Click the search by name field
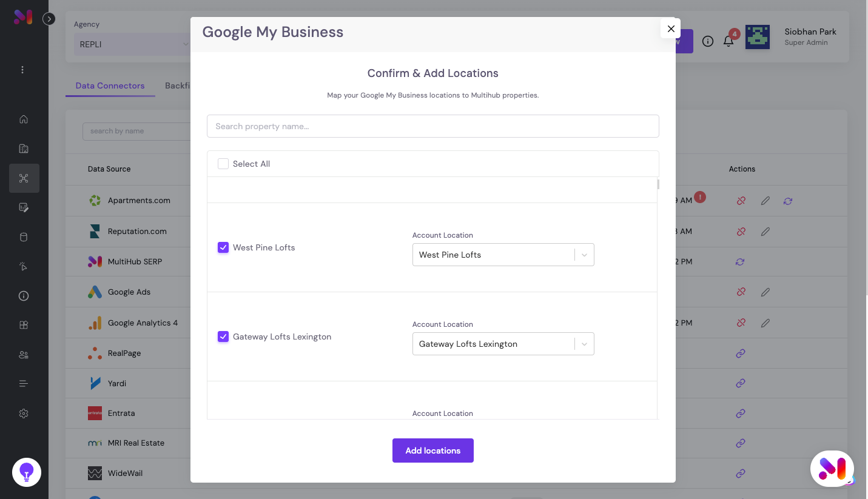The image size is (868, 499). [x=136, y=131]
